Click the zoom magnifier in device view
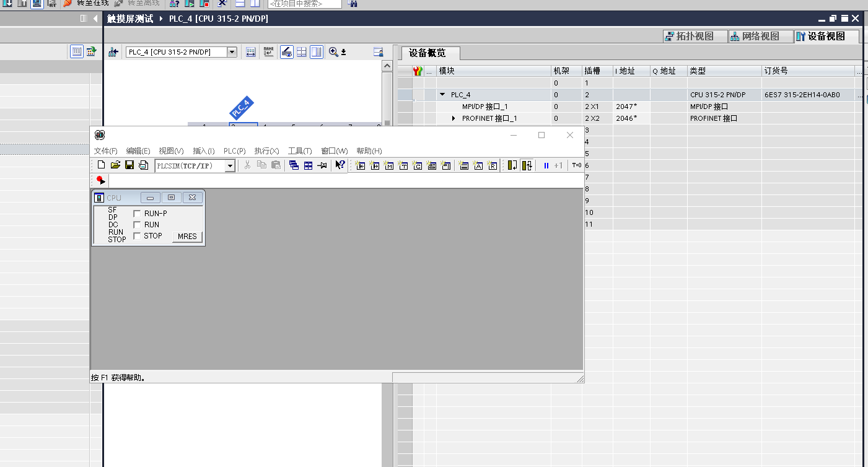 point(333,52)
